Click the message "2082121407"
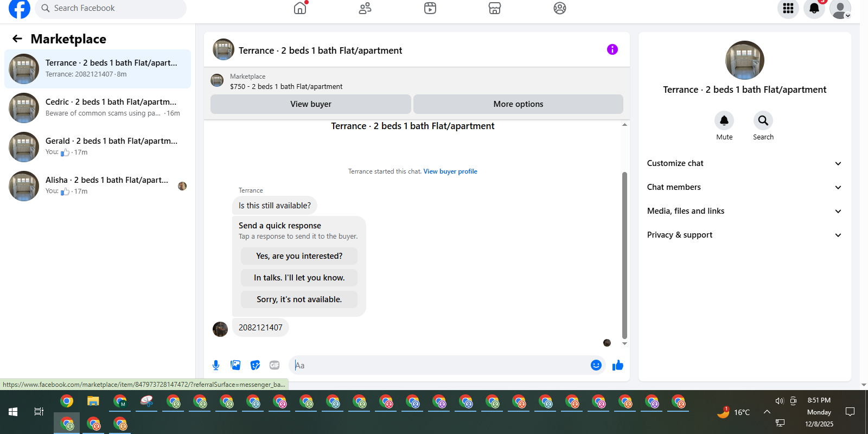 tap(260, 328)
